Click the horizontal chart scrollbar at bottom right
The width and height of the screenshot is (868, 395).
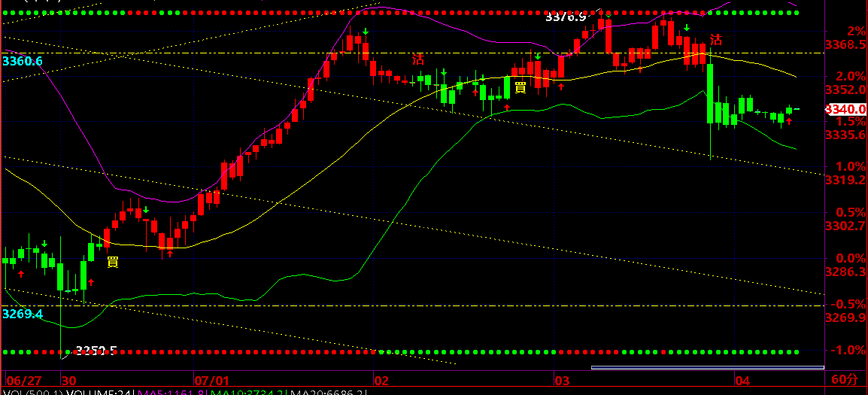(x=708, y=366)
